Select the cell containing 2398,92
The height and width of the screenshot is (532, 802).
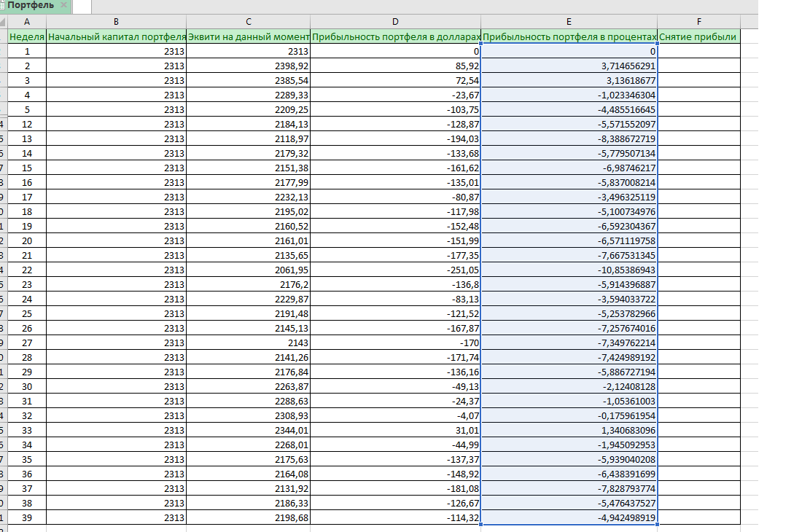tap(248, 66)
